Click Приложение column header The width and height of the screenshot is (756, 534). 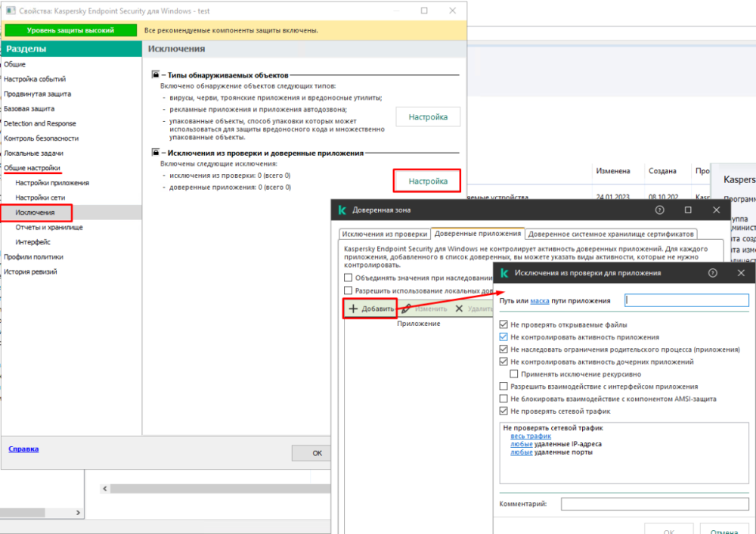click(x=419, y=324)
